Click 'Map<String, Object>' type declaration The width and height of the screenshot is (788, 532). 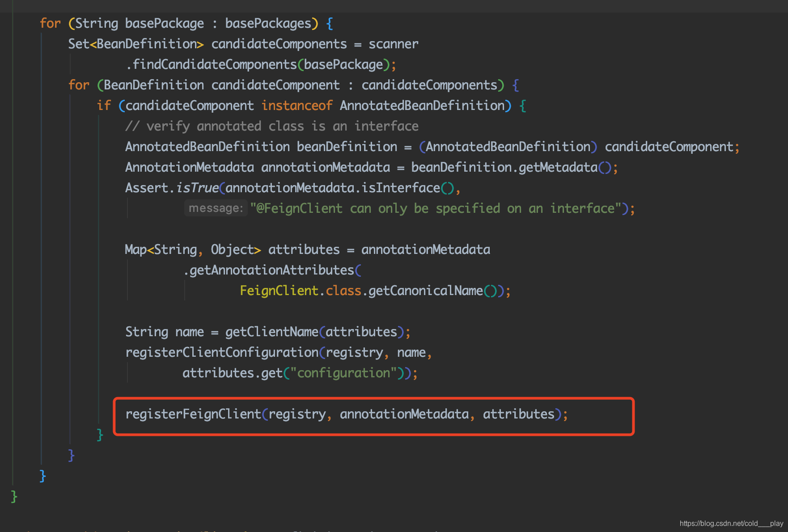point(193,249)
